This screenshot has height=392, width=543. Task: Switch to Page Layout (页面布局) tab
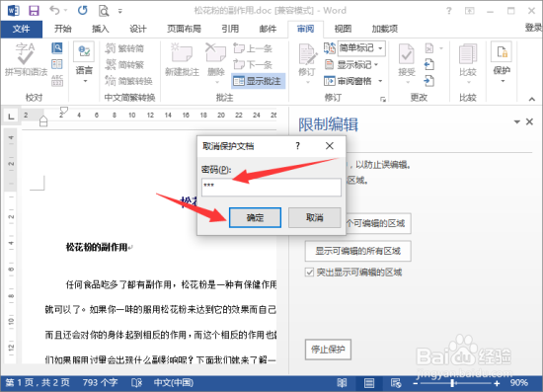coord(184,29)
